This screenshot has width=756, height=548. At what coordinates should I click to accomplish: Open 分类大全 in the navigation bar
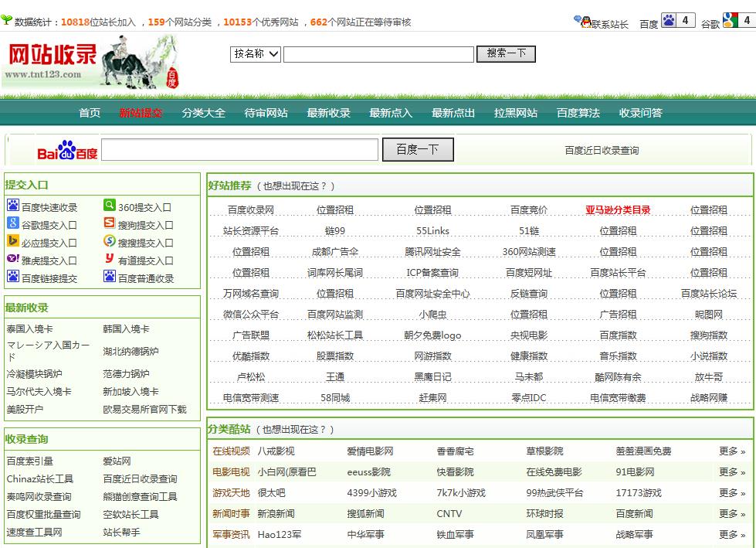pos(203,113)
